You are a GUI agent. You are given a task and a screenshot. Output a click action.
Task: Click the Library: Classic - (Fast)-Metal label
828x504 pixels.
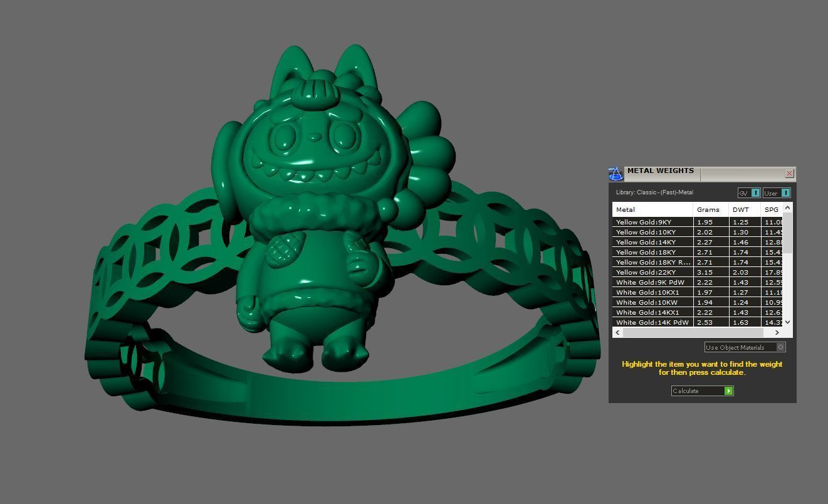654,192
